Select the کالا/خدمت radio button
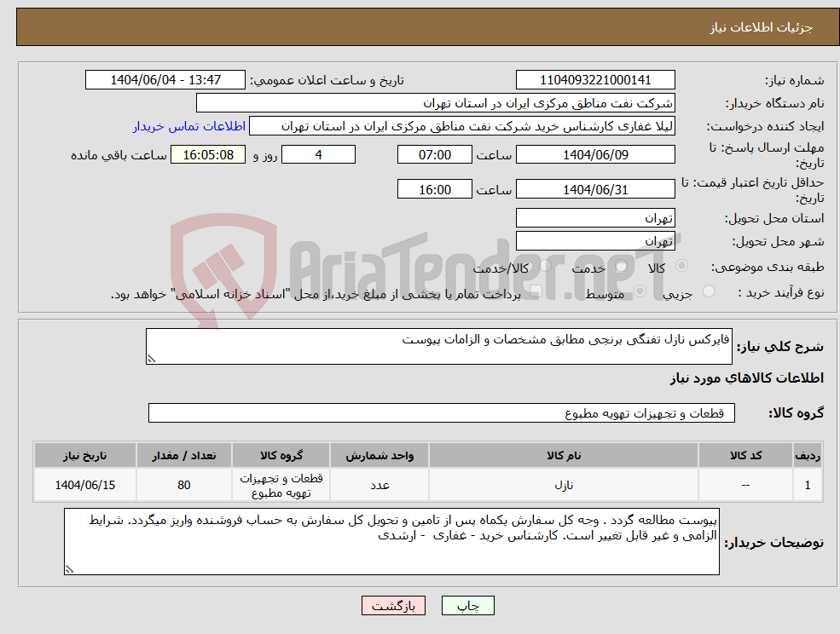This screenshot has height=634, width=840. 546,266
